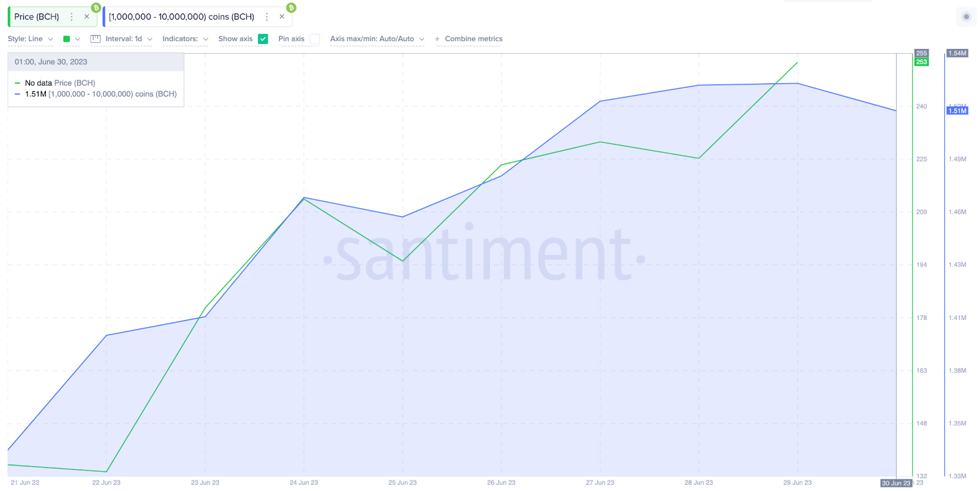Expand the Indicators dropdown

[186, 39]
